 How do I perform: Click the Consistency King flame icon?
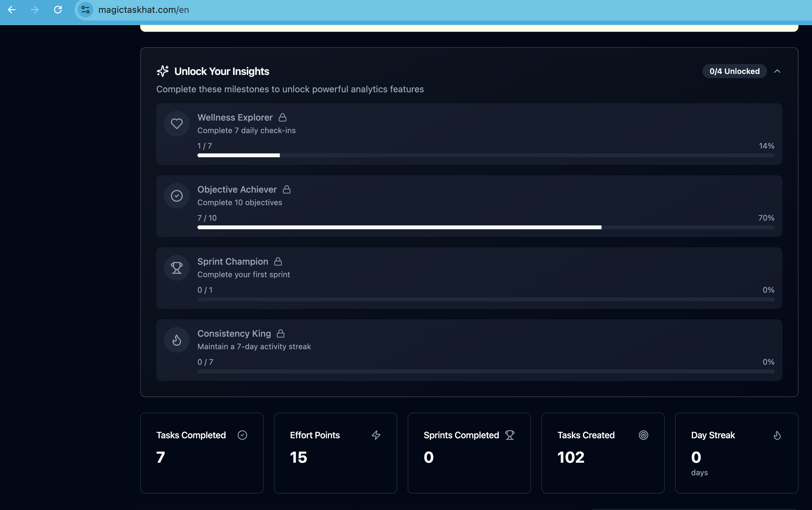tap(177, 340)
